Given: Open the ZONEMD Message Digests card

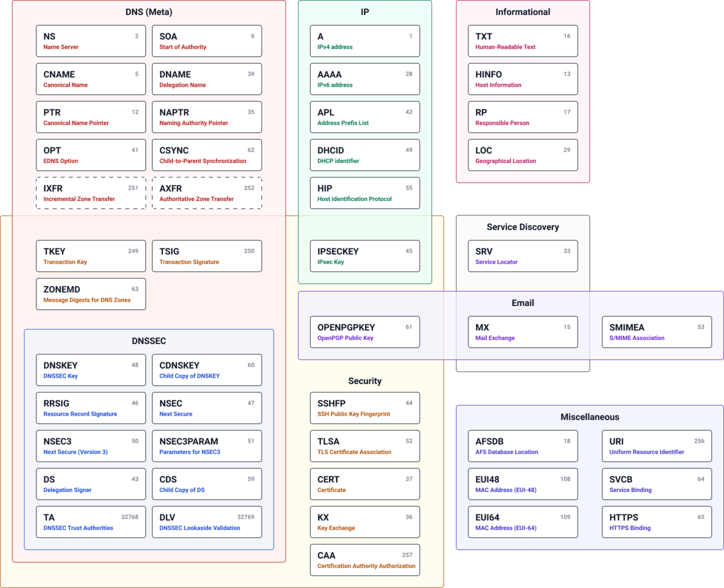Looking at the screenshot, I should [90, 293].
